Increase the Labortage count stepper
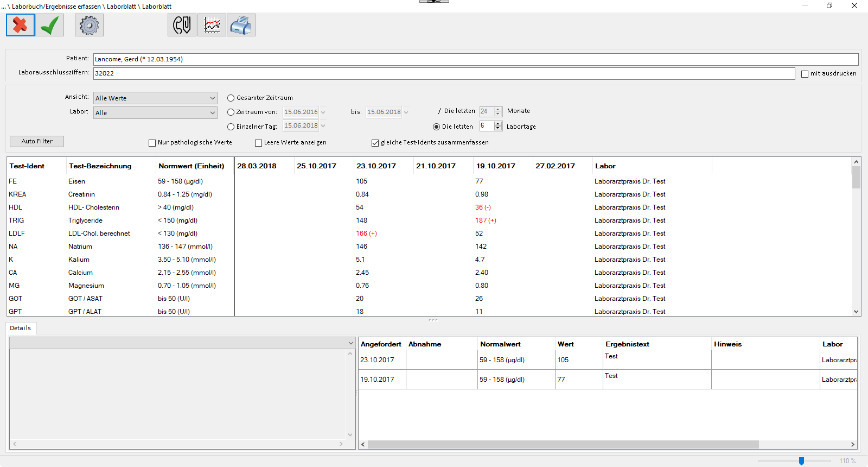The height and width of the screenshot is (467, 868). (x=498, y=124)
